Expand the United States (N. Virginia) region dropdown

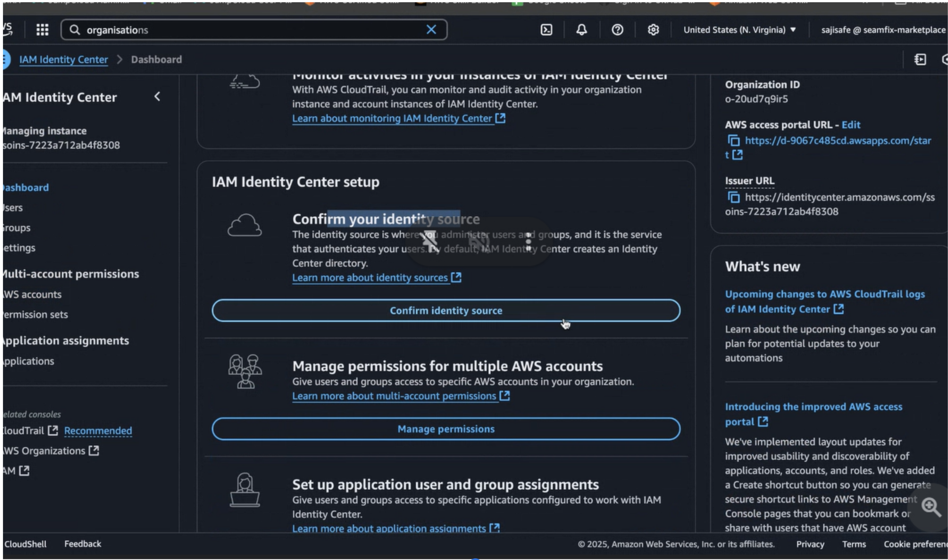739,30
